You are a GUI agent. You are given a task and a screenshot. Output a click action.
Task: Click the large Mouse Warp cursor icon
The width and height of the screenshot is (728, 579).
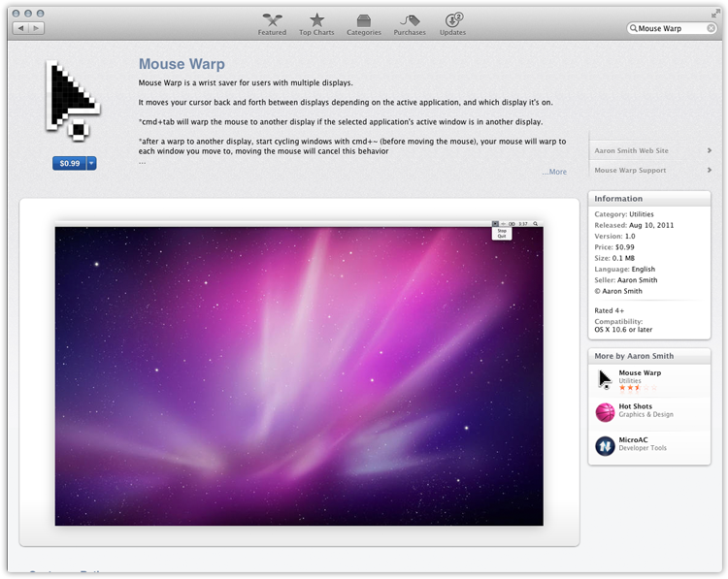73,97
